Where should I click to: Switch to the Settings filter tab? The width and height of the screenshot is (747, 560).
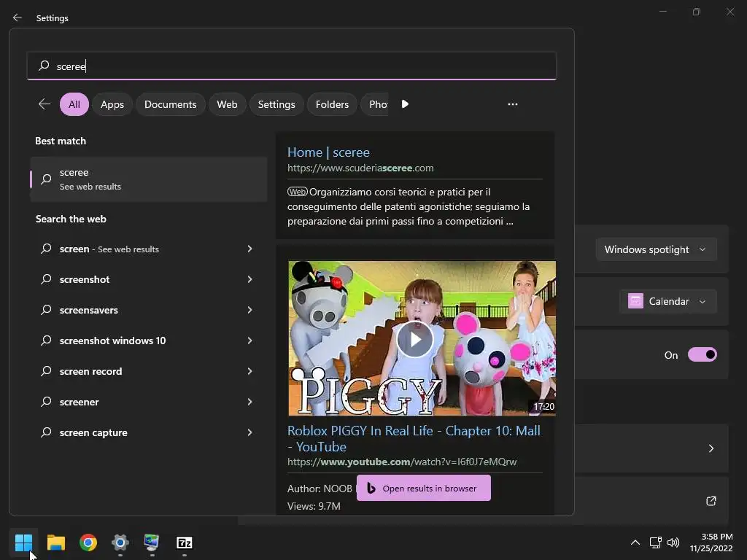[x=276, y=104]
